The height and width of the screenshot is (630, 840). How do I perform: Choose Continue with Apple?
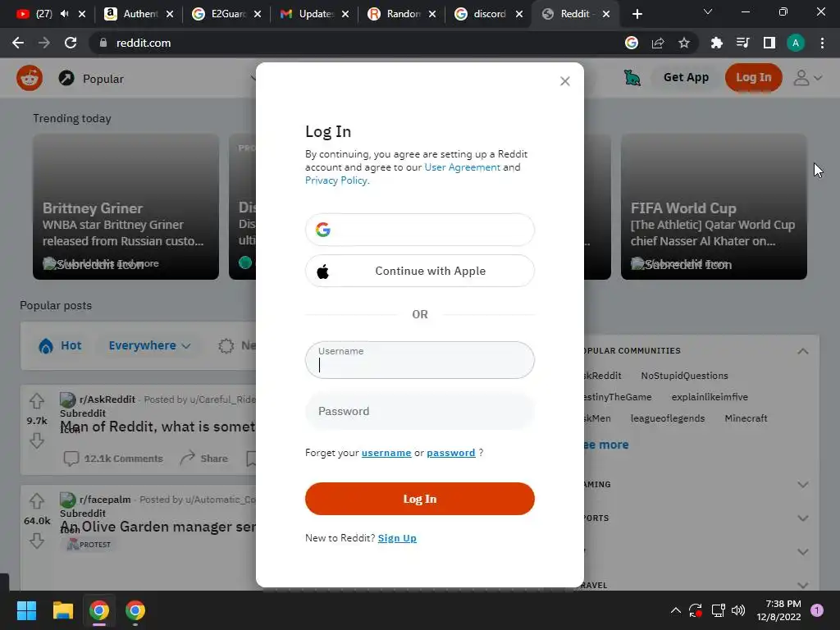click(x=419, y=271)
